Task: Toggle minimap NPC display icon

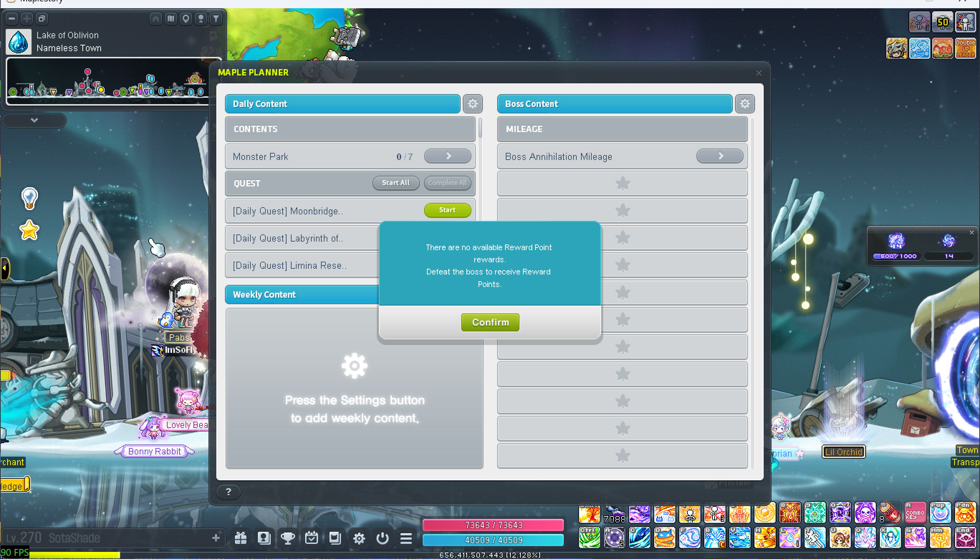Action: [201, 18]
